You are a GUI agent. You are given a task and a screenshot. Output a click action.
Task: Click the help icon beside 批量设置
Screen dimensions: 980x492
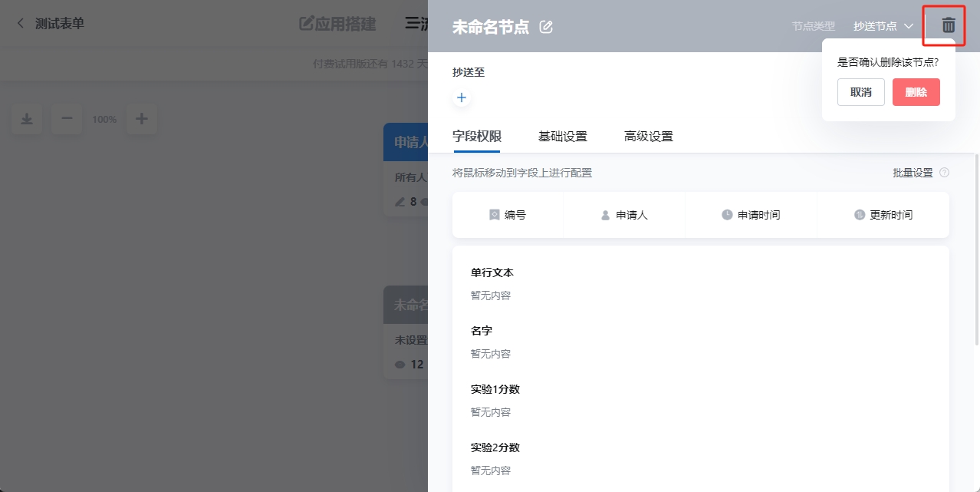[944, 173]
